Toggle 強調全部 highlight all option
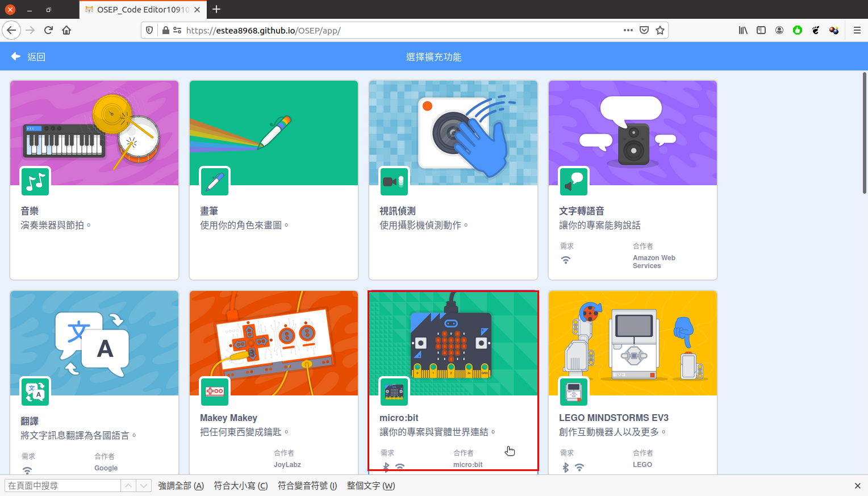 [181, 486]
